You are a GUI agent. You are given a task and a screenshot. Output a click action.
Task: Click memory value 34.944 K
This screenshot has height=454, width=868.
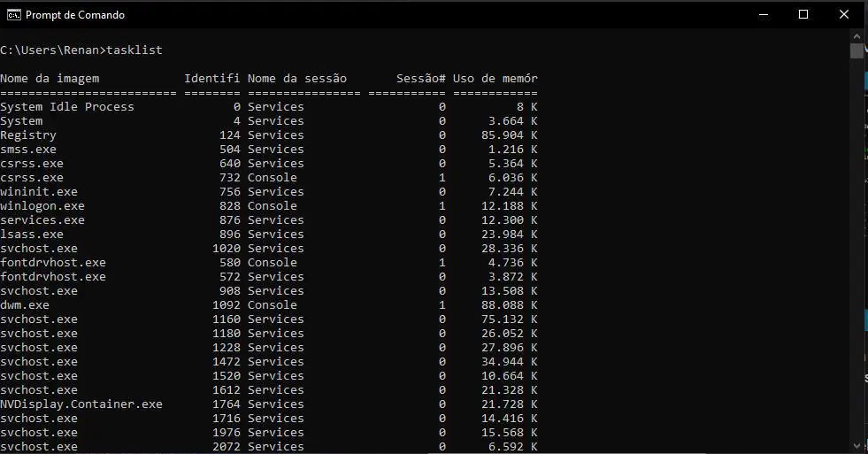(x=510, y=362)
